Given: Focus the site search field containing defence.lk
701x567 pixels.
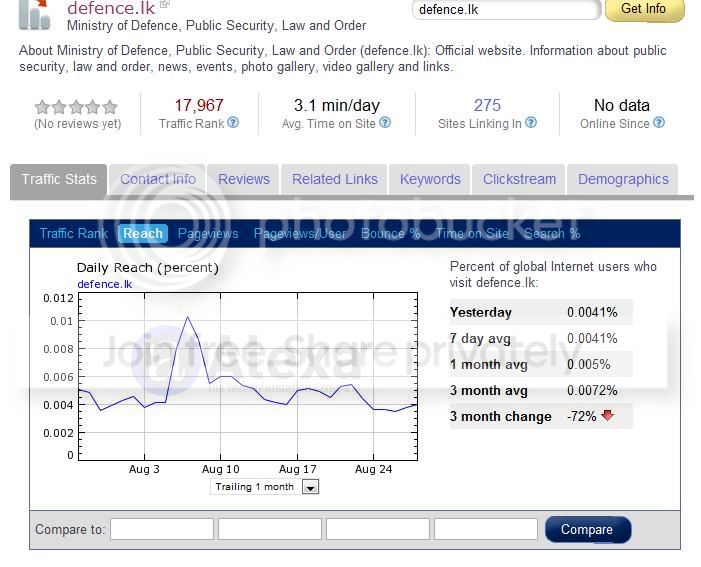Looking at the screenshot, I should 507,9.
